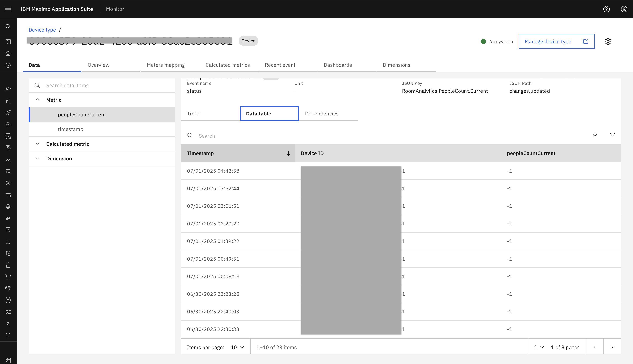Screen dimensions: 633x364
Task: Click the briefcase toolbox sidebar icon
Action: [8, 194]
